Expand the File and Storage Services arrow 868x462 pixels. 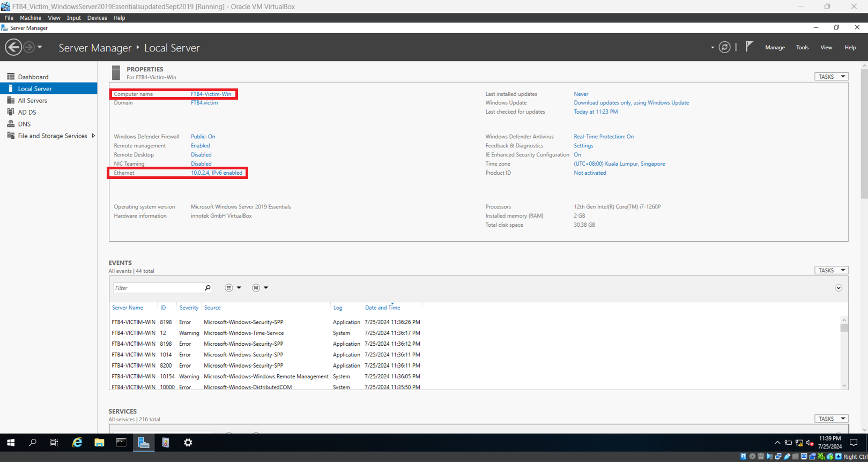coord(93,136)
